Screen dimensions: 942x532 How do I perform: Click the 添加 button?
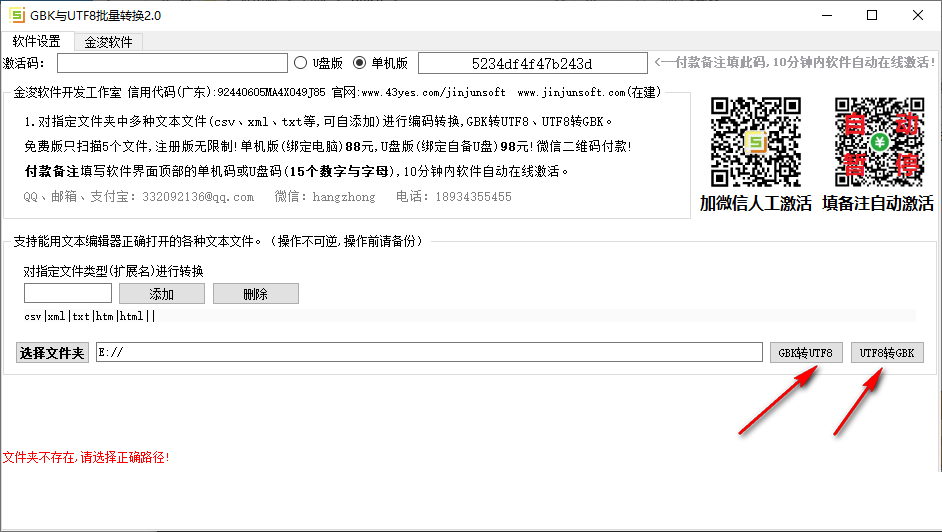pyautogui.click(x=161, y=294)
